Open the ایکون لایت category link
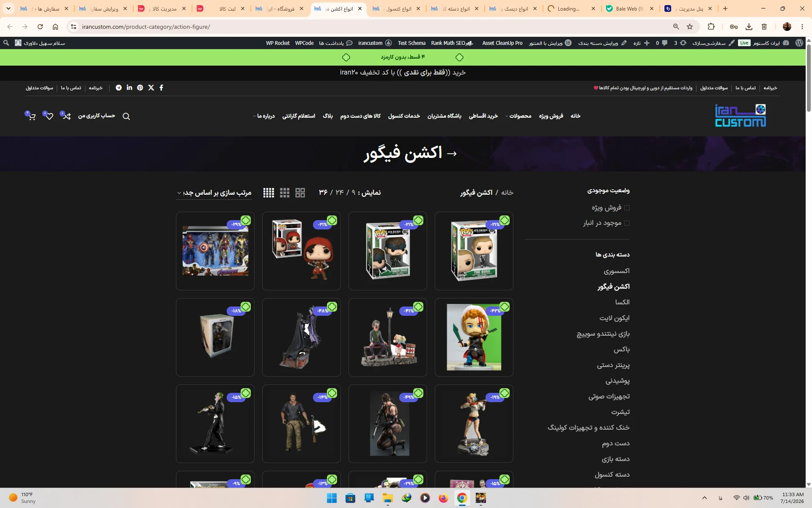Viewport: 812px width, 508px height. (614, 318)
